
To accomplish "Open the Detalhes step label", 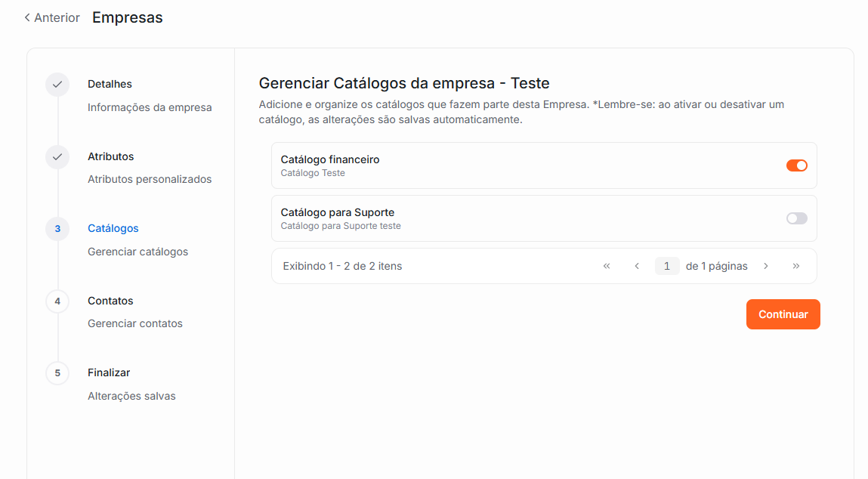I will click(x=110, y=84).
